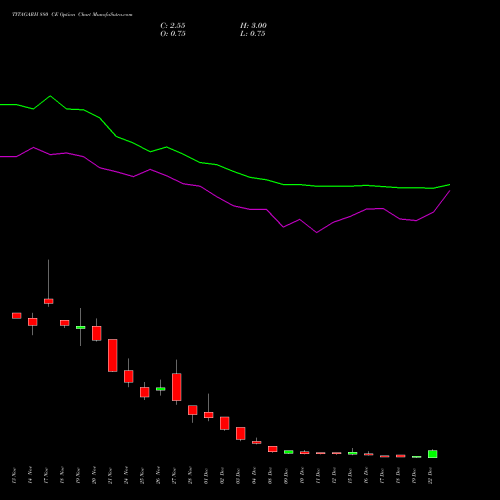Click the 15 Dec date label

pos(350,476)
